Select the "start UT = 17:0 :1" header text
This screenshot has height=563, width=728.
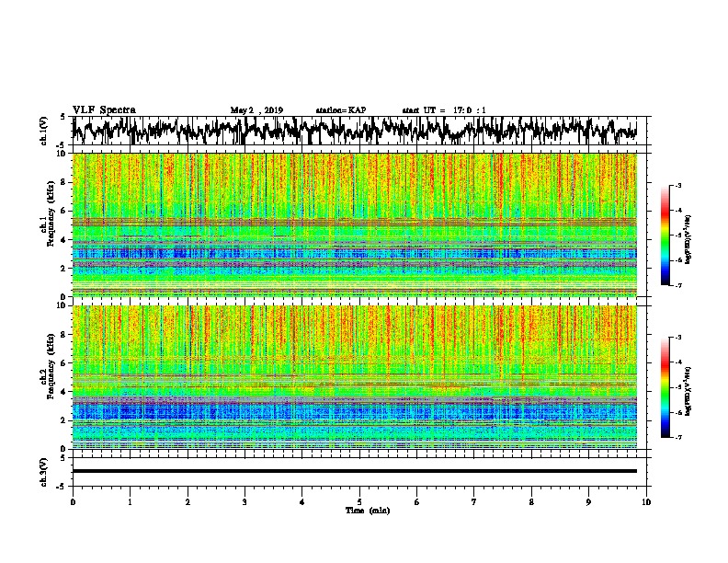click(444, 110)
